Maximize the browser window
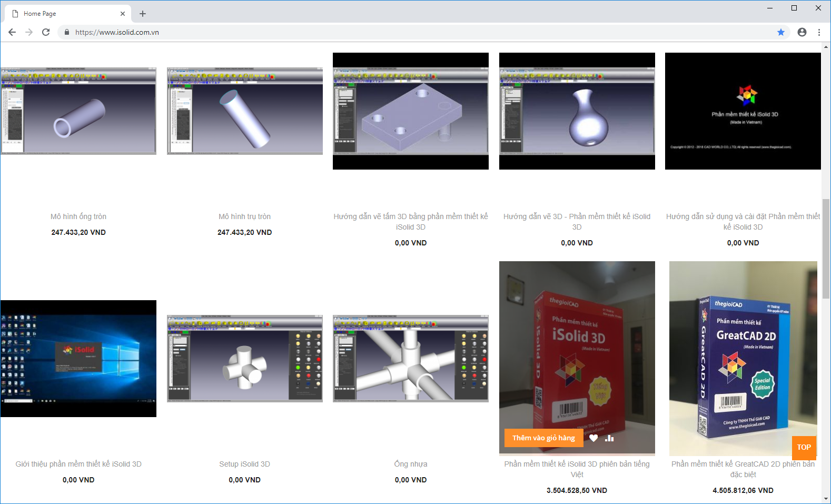 794,8
